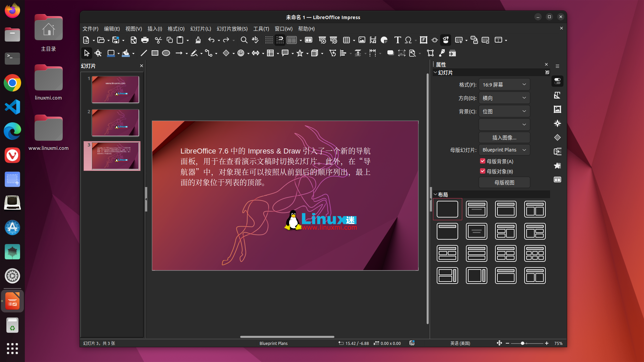
Task: Toggle the 母版背景(A) checkbox
Action: click(x=483, y=161)
